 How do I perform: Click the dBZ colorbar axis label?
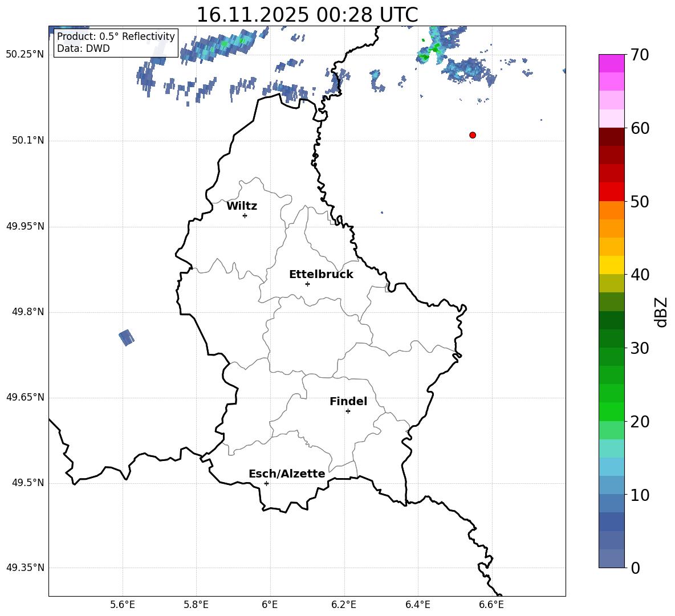tap(662, 312)
